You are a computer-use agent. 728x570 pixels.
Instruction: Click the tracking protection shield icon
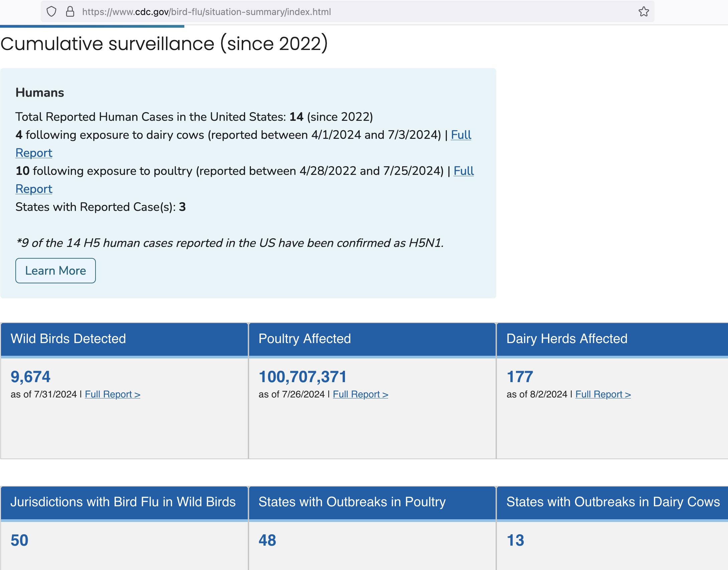pyautogui.click(x=51, y=12)
